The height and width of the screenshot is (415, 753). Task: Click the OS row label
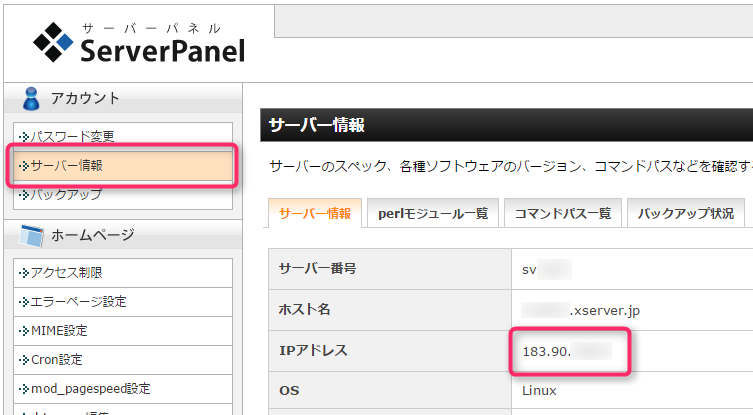click(x=289, y=391)
